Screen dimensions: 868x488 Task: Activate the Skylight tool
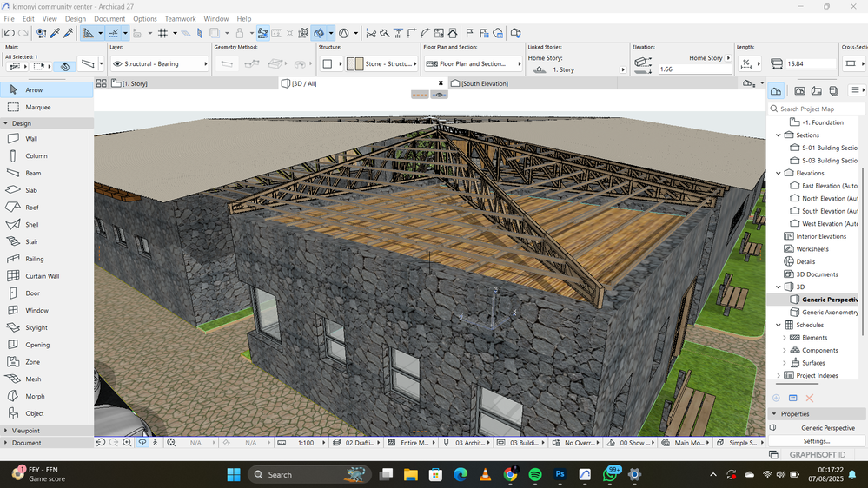click(x=36, y=327)
